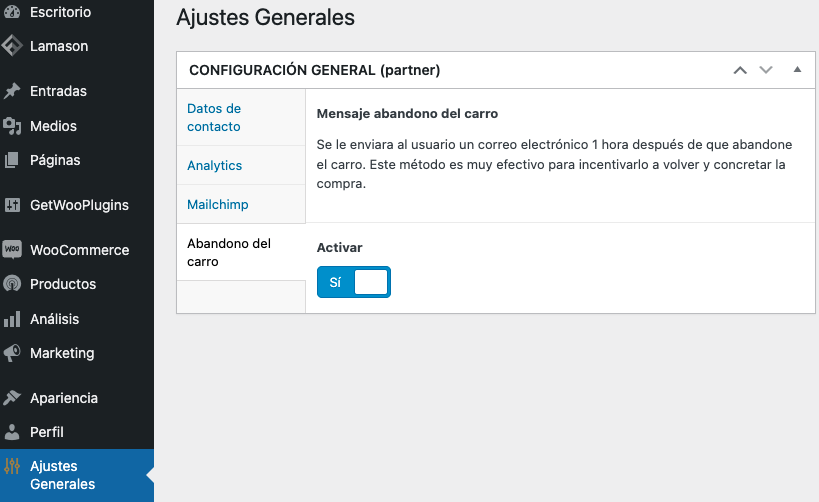Select the Mailchimp settings tab
The image size is (819, 502).
(x=217, y=204)
